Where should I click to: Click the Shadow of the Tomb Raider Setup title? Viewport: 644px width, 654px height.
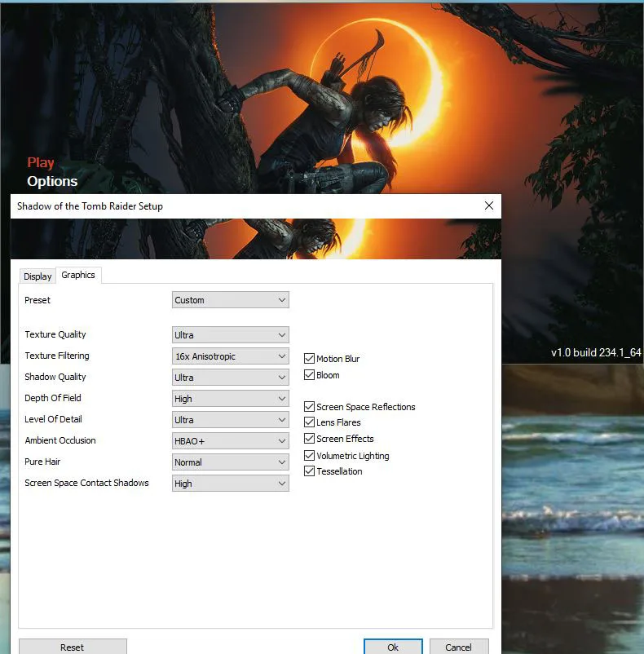[90, 206]
